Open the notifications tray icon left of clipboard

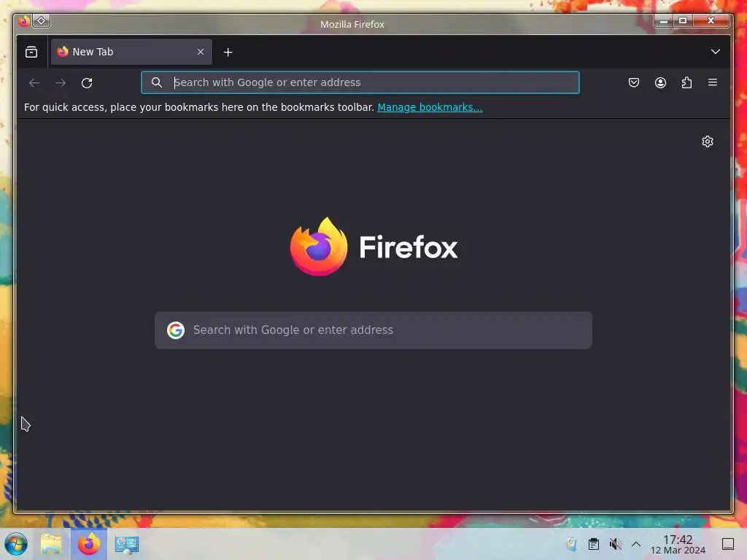coord(572,544)
